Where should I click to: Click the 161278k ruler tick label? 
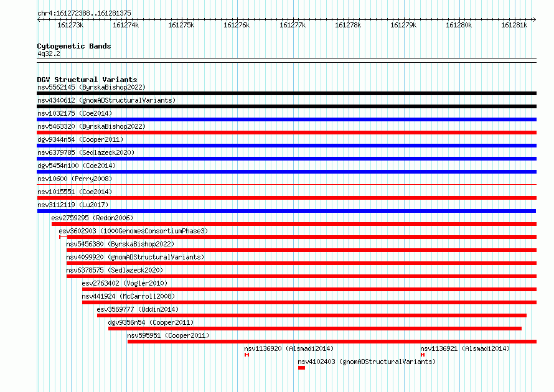[x=348, y=25]
